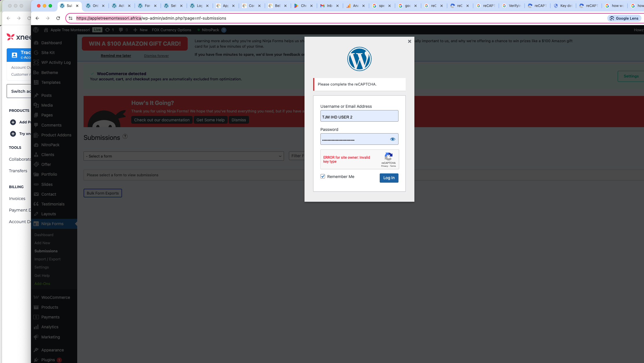The image size is (644, 363).
Task: Click the updates icon in admin bar
Action: click(108, 30)
